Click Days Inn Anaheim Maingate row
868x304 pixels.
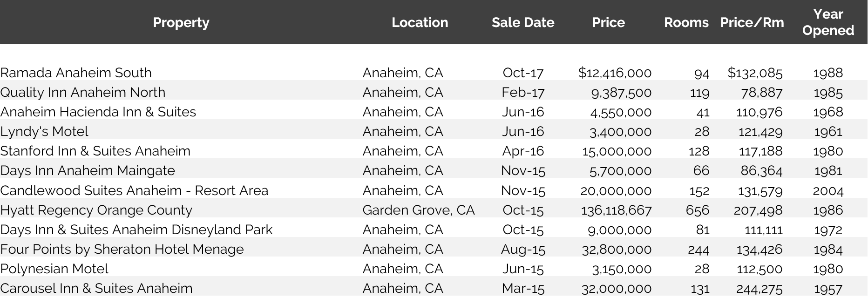(x=434, y=170)
